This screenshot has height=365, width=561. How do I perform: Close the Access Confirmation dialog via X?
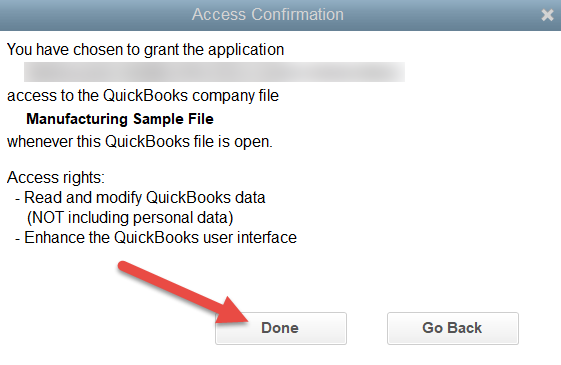[547, 15]
